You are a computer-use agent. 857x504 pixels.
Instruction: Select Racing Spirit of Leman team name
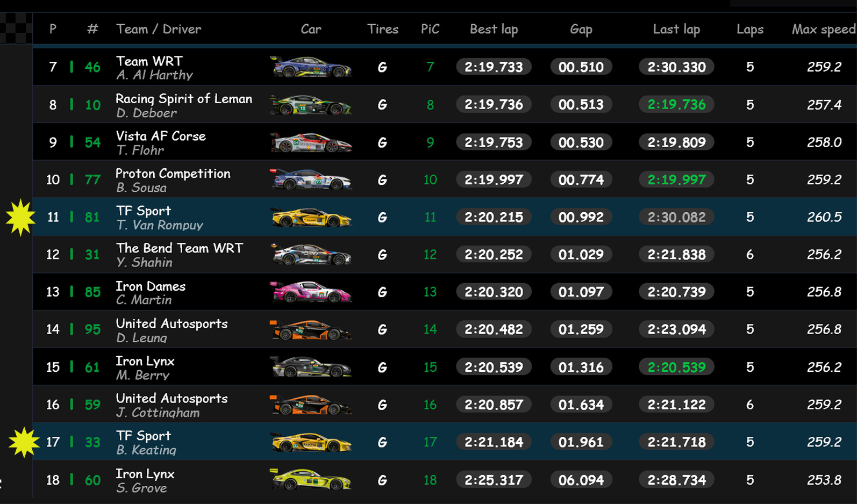[184, 99]
